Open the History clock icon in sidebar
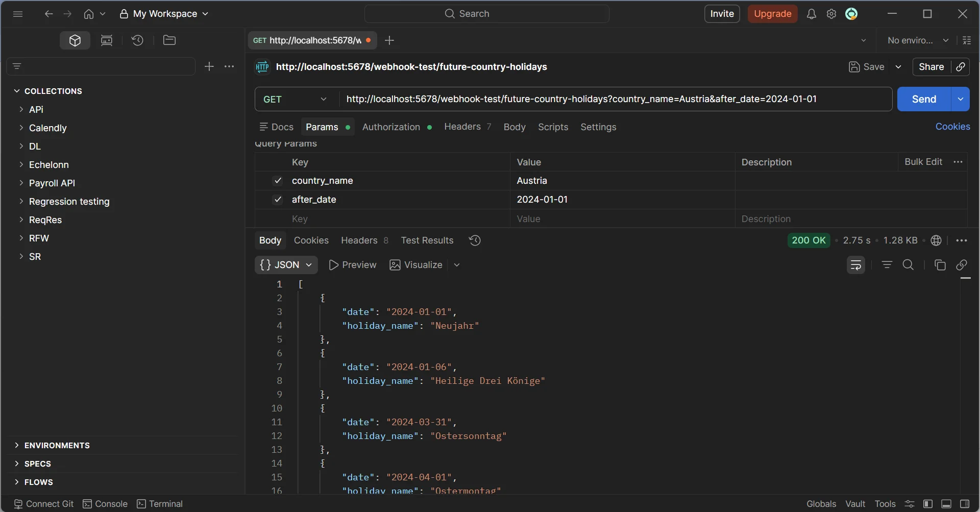 coord(137,40)
